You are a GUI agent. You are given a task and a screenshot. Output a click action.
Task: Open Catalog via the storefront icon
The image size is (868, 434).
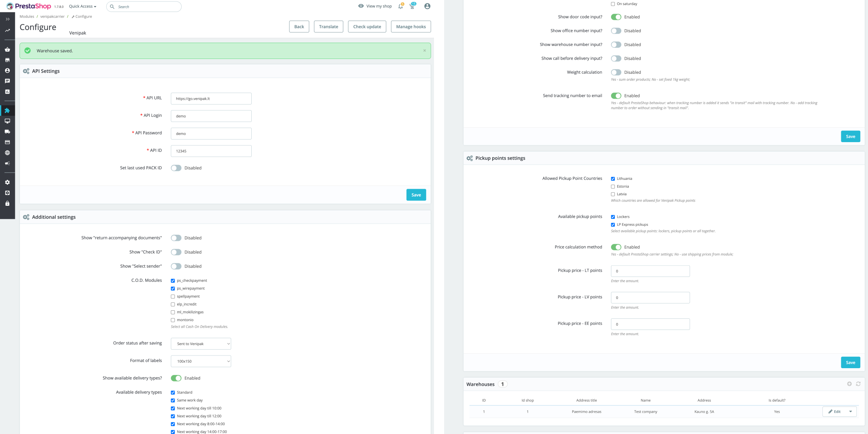coord(7,60)
